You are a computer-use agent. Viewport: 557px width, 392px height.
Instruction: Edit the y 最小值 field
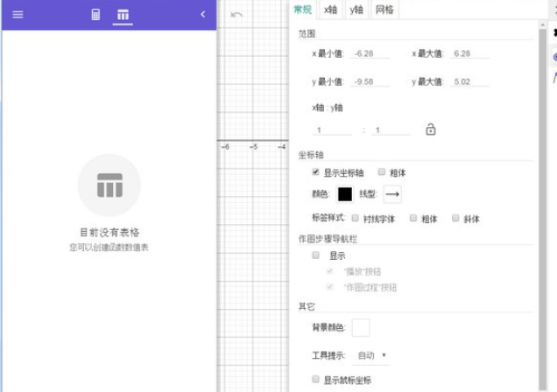click(x=370, y=81)
